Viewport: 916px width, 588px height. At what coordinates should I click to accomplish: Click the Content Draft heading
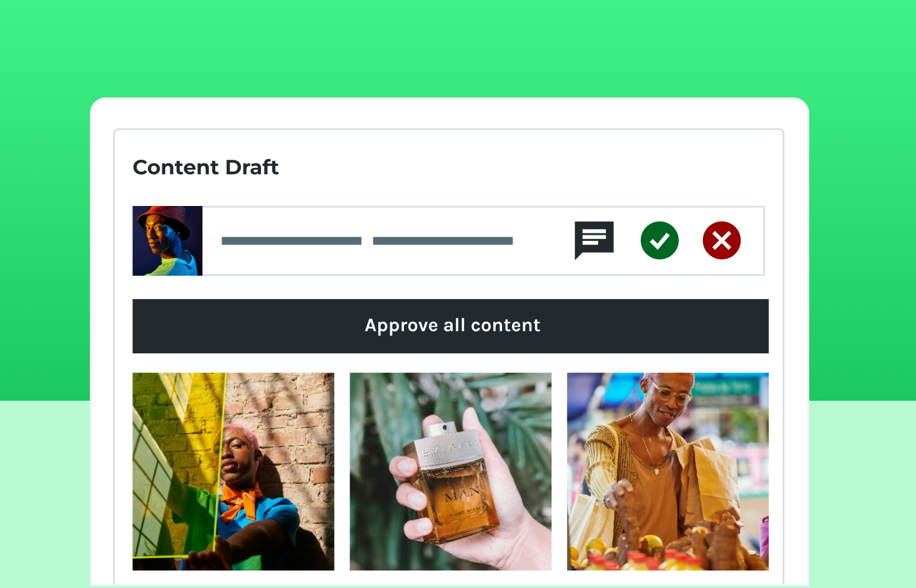(x=205, y=167)
